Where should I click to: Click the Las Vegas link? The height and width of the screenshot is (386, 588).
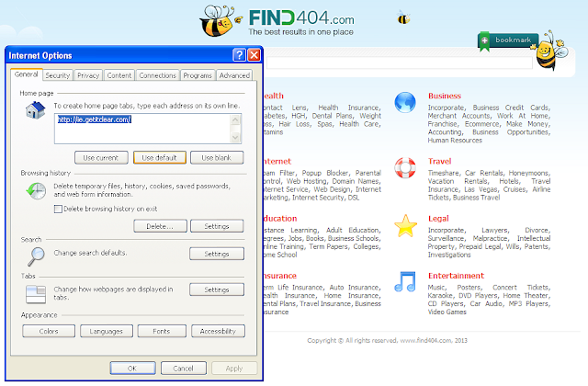point(481,189)
